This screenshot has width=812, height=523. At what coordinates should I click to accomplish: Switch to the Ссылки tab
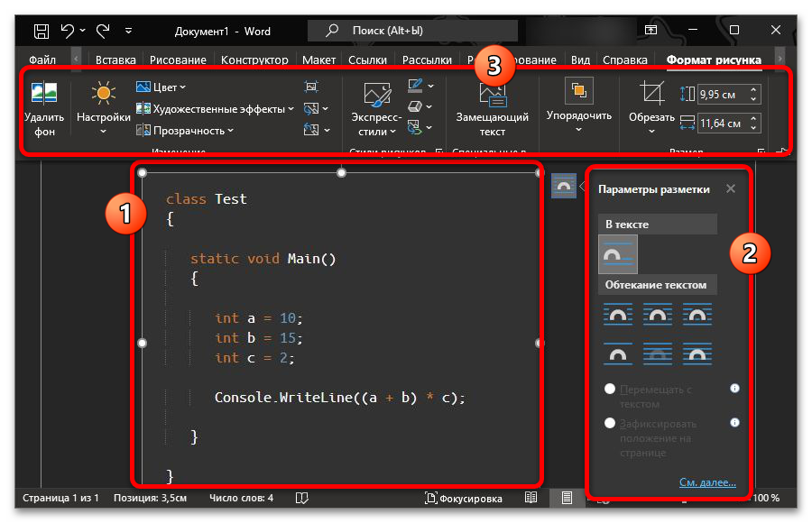[367, 60]
